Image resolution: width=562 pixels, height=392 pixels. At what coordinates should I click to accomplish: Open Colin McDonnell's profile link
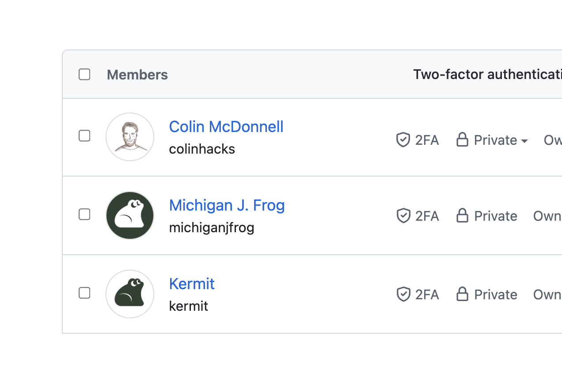click(x=226, y=127)
